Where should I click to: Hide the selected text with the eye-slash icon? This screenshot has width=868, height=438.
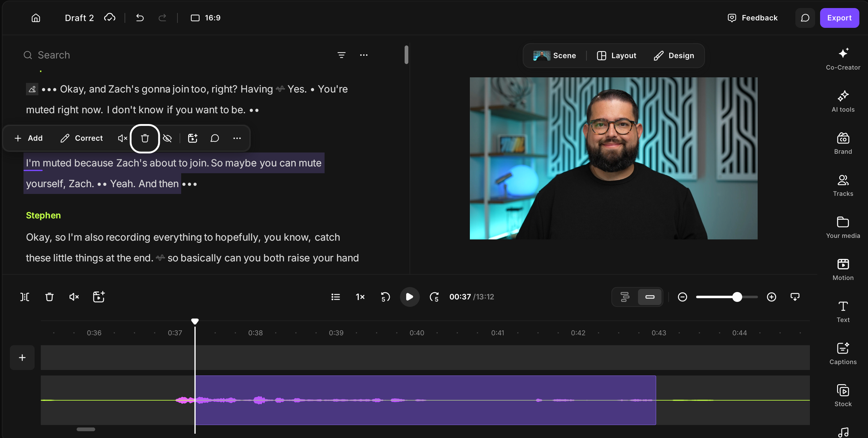coord(167,138)
